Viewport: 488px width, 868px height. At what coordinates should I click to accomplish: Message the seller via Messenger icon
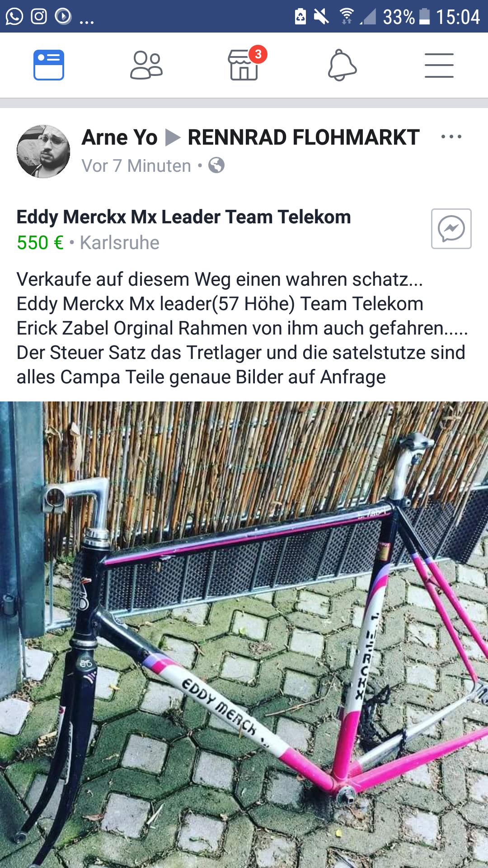click(451, 229)
